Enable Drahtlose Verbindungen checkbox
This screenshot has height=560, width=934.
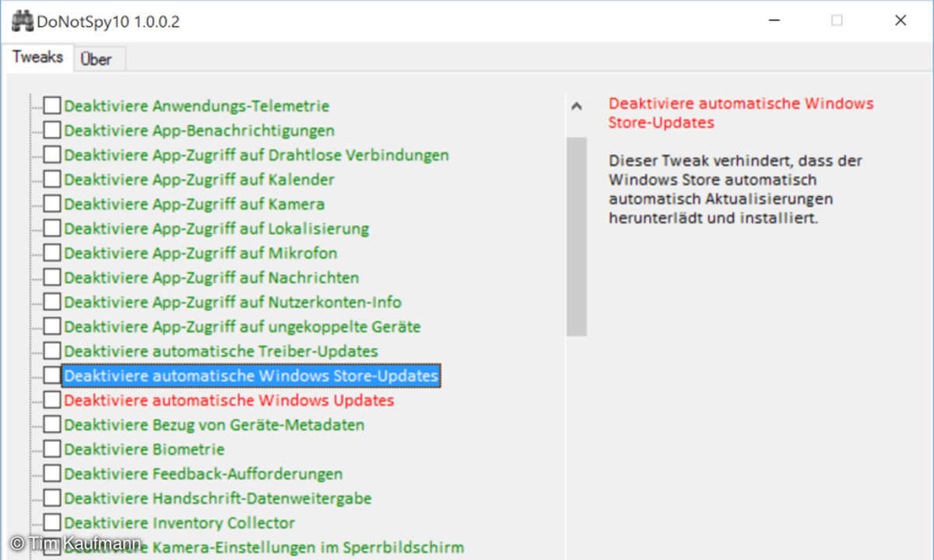[51, 155]
